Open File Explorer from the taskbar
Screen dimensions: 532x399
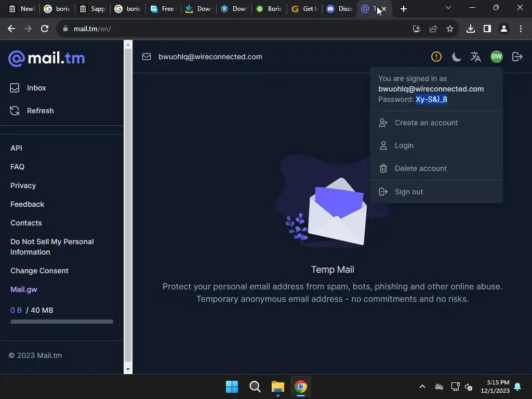pyautogui.click(x=277, y=387)
